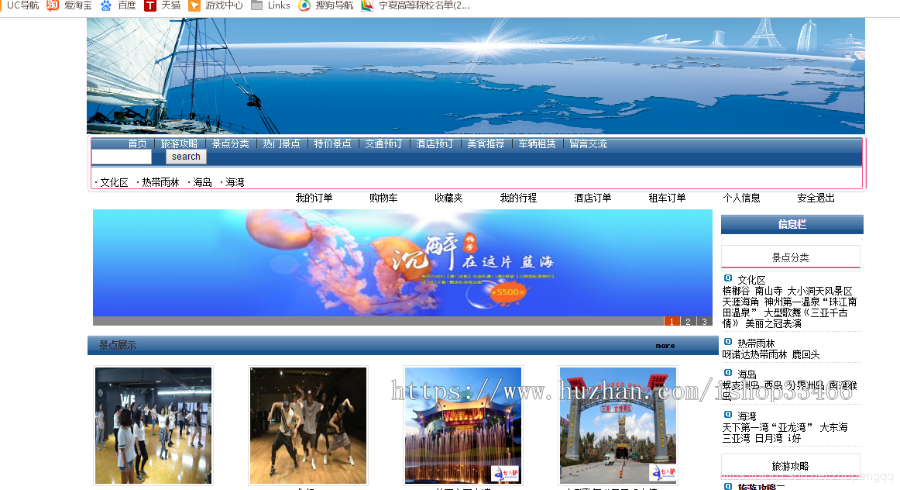The width and height of the screenshot is (900, 490).
Task: Click the 游戏中心 bookmark icon
Action: click(x=195, y=6)
